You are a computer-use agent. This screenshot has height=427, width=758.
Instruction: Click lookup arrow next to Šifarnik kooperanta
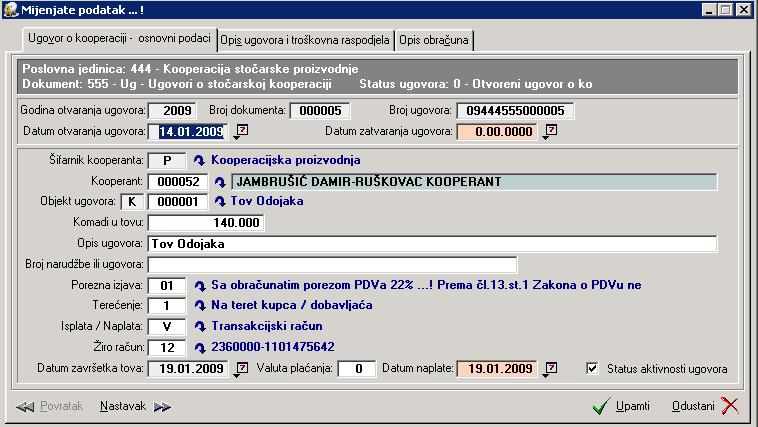(x=199, y=160)
